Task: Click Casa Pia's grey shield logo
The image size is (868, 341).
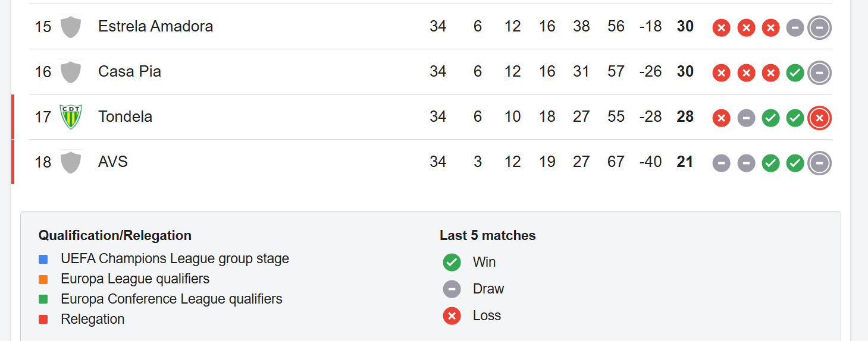Action: (71, 72)
